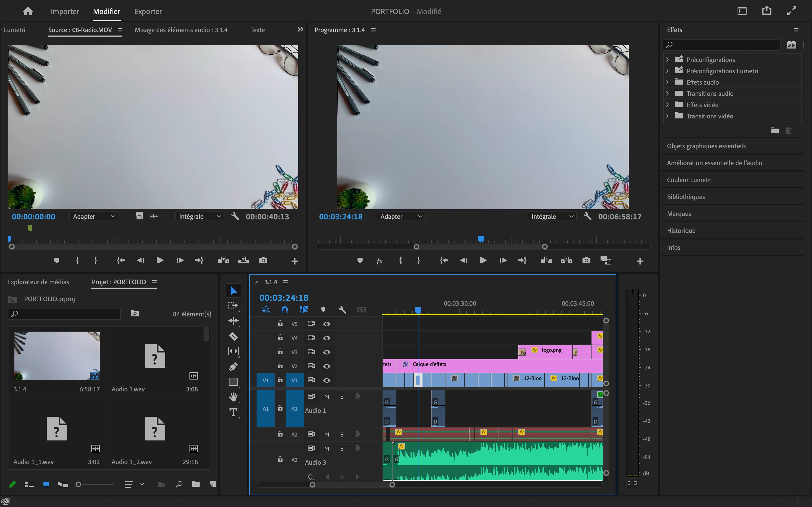Screen dimensions: 812x507
Task: Solo the Audio 1 track
Action: click(x=342, y=397)
